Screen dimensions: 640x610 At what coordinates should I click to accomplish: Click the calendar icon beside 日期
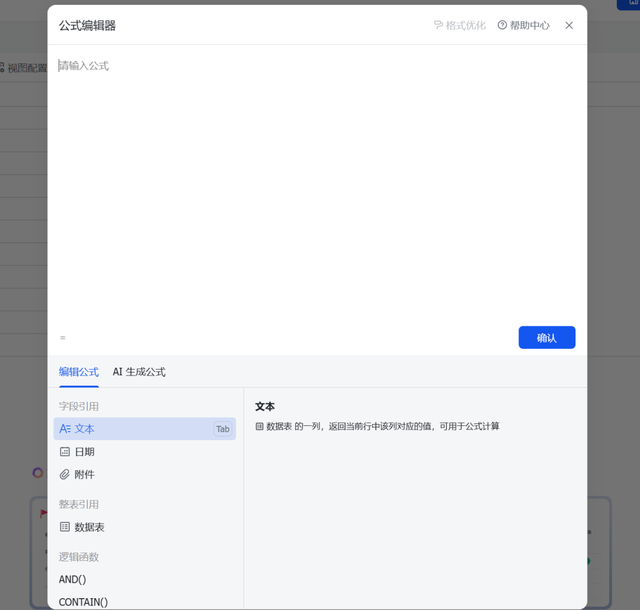(65, 452)
